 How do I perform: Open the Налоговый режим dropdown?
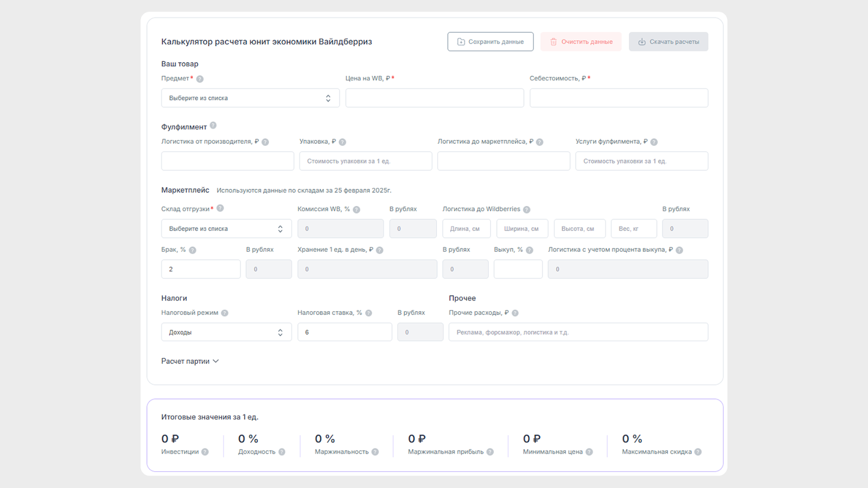[x=226, y=332]
